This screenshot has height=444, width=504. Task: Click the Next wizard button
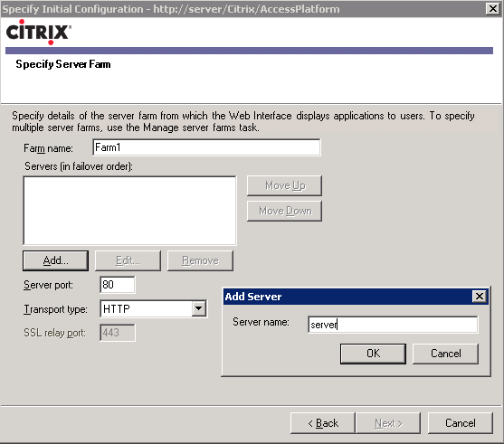(x=388, y=423)
